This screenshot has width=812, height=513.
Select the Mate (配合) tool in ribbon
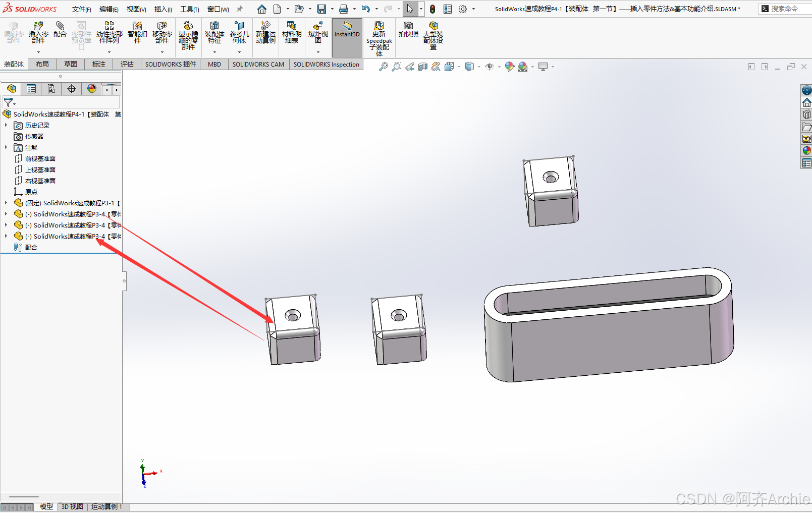click(60, 29)
